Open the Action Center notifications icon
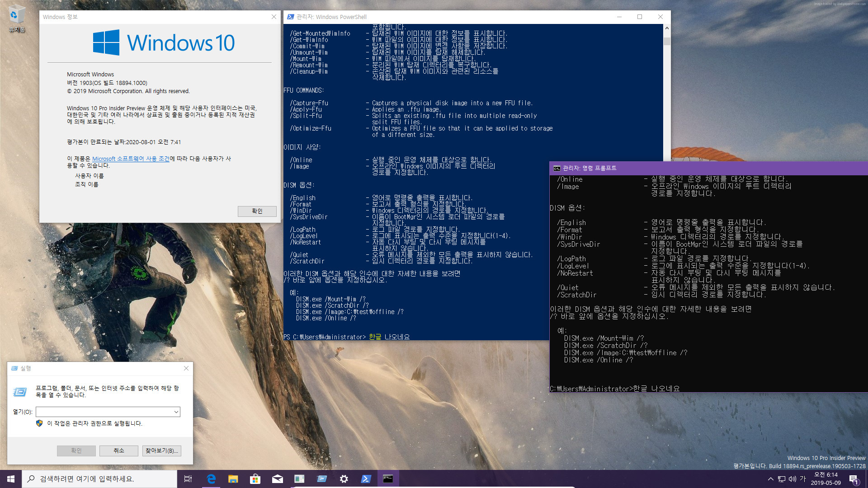Image resolution: width=868 pixels, height=488 pixels. (854, 479)
